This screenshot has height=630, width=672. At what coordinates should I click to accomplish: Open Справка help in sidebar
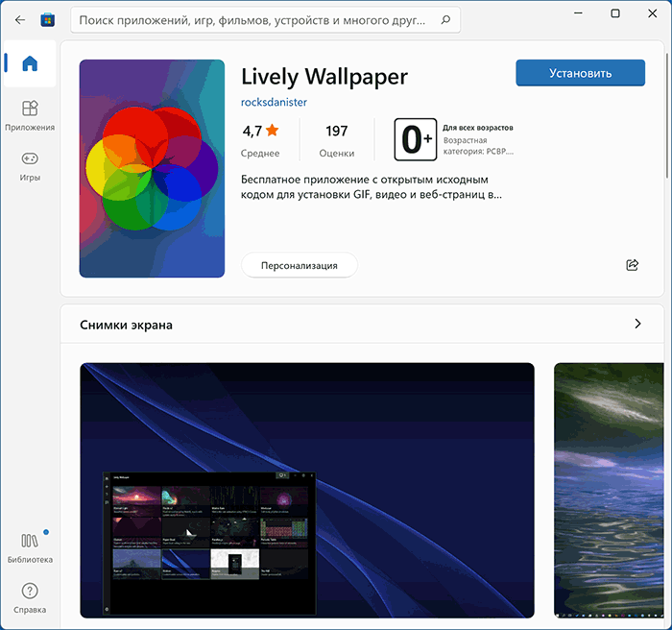pos(30,598)
